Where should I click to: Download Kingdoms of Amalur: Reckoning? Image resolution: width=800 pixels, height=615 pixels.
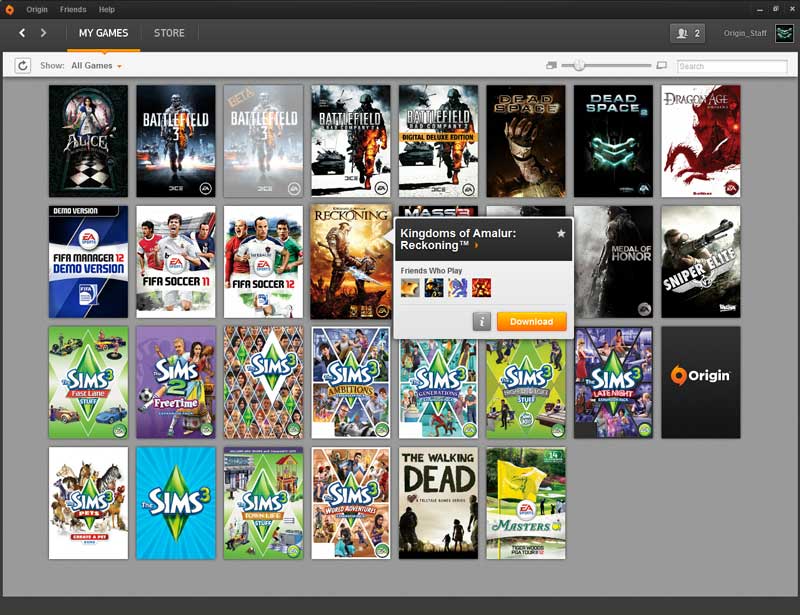[532, 322]
